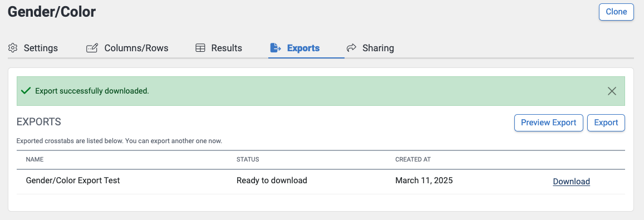The image size is (644, 220).
Task: Click the pencil-edit icon beside Columns/Rows
Action: click(x=92, y=48)
